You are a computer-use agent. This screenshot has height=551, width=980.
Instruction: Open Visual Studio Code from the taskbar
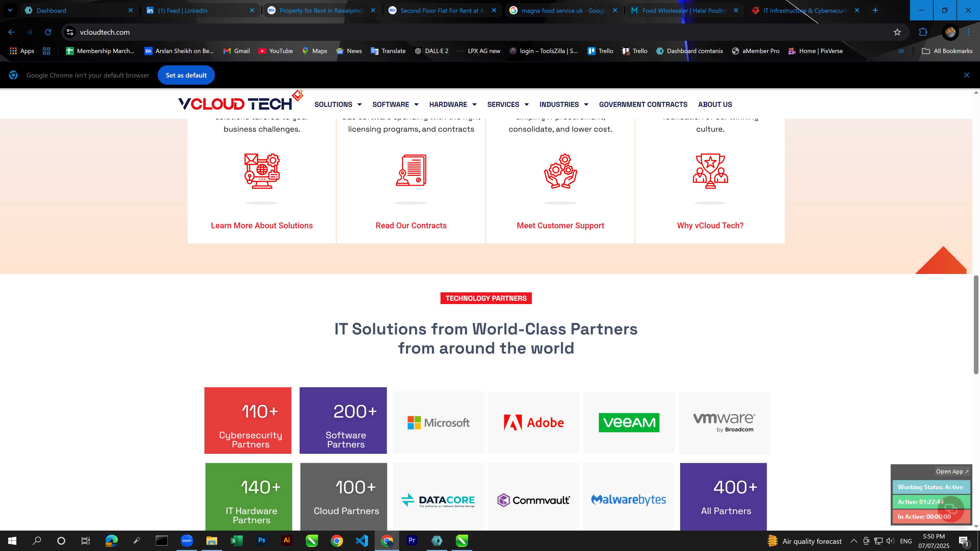point(362,541)
